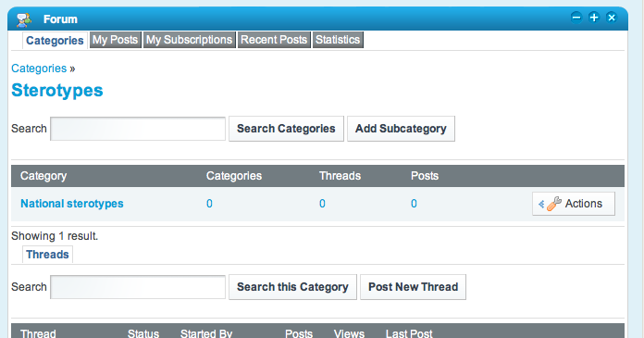Focus the category search input field
The width and height of the screenshot is (644, 338).
click(x=138, y=129)
